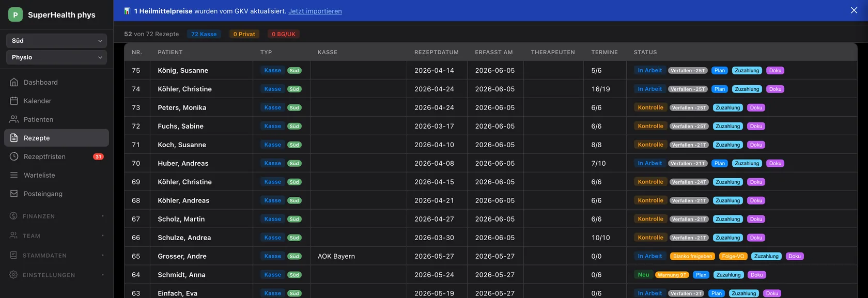Screen dimensions: 868x298
Task: Click the Rezeptfristen clock icon
Action: click(14, 156)
